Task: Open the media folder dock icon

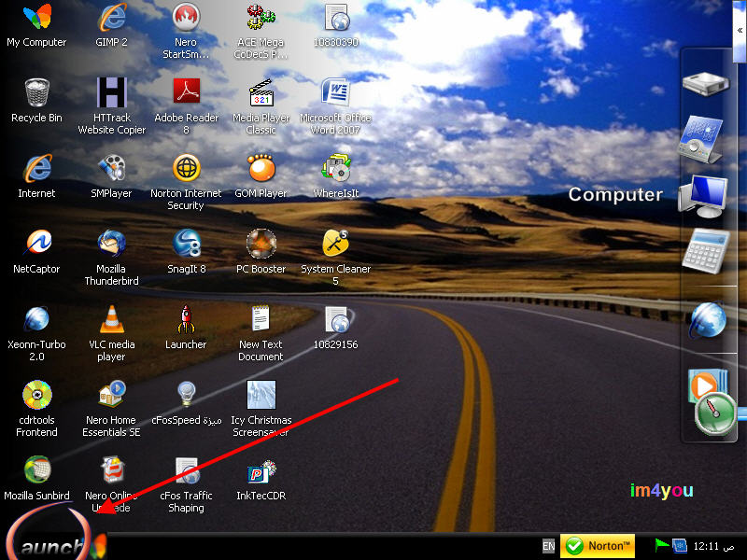Action: pyautogui.click(x=701, y=139)
